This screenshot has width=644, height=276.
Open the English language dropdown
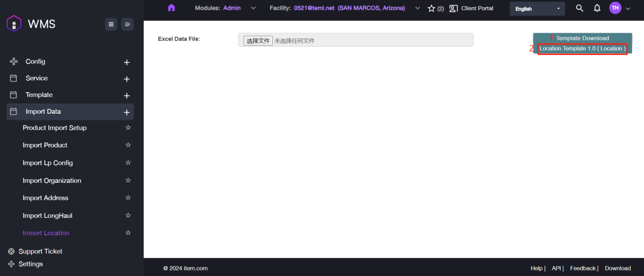pos(537,9)
